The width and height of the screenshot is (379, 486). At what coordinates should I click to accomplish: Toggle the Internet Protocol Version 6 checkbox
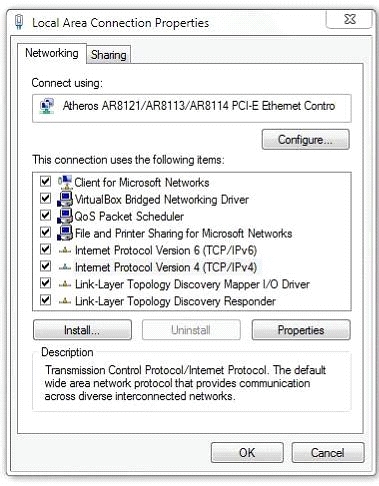click(45, 249)
